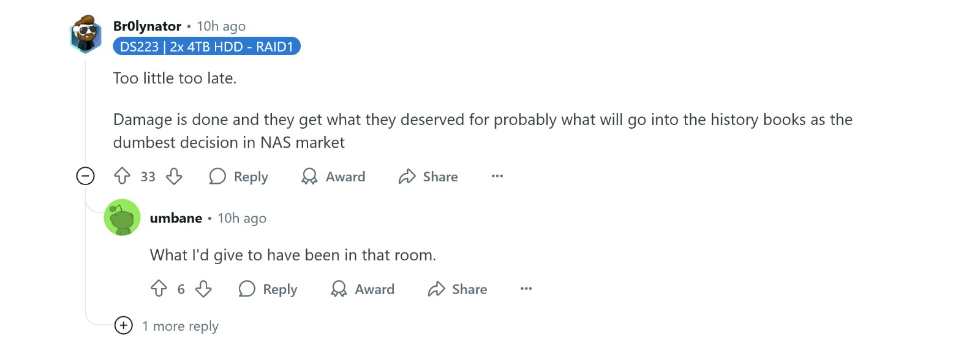
Task: Downvote umbane's reply
Action: (203, 289)
